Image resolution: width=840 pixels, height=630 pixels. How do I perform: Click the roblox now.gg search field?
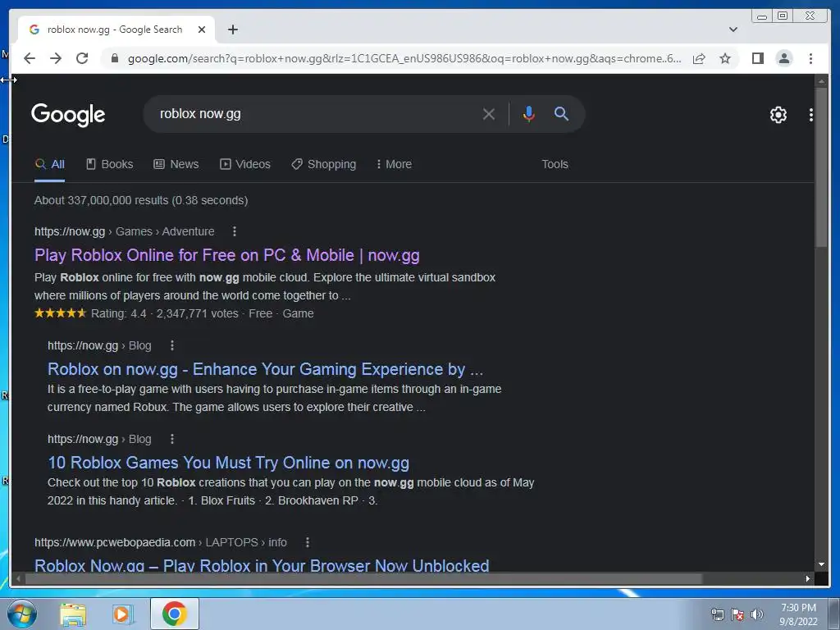click(316, 113)
